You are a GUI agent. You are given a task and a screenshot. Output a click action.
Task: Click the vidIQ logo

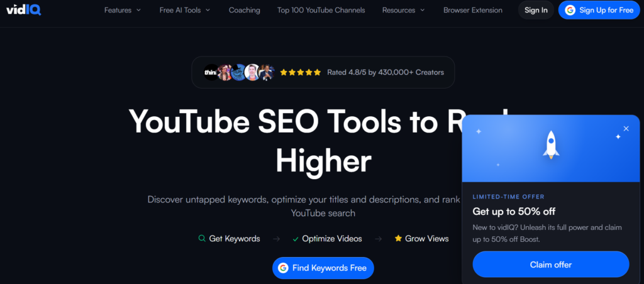click(x=24, y=10)
